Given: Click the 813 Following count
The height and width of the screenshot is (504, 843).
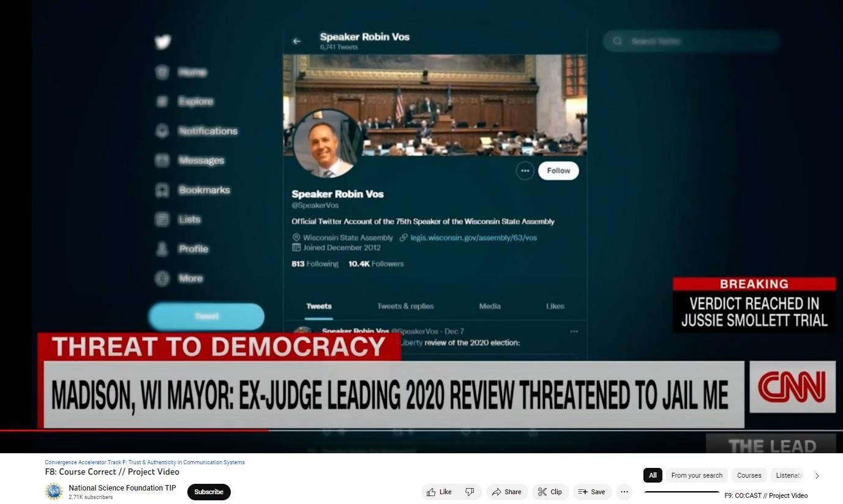Looking at the screenshot, I should tap(315, 264).
